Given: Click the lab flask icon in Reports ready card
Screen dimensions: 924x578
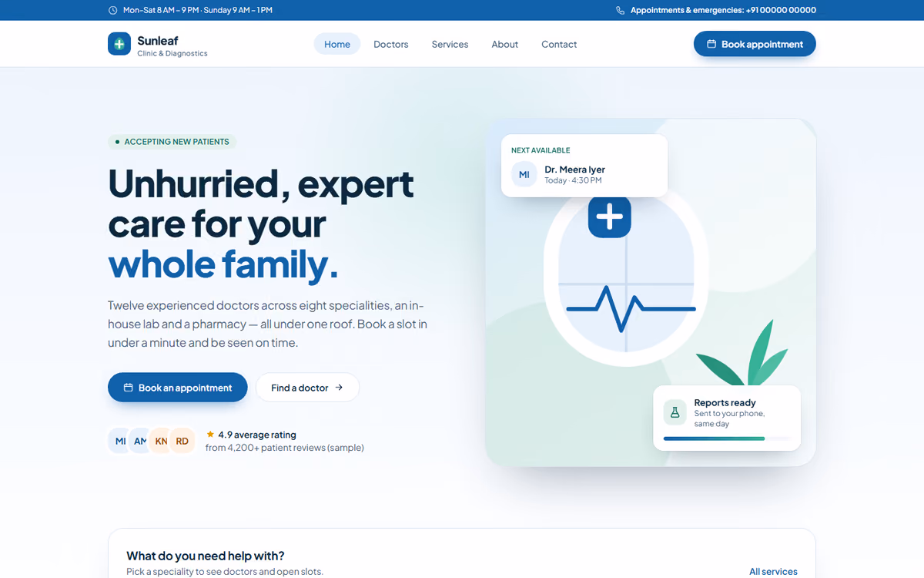Looking at the screenshot, I should [x=675, y=412].
